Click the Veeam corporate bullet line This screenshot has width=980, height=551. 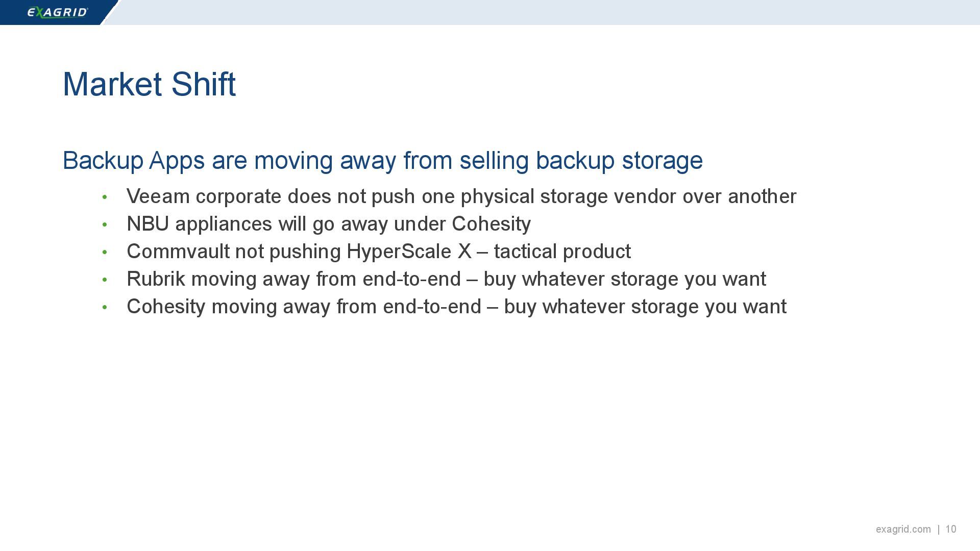point(461,196)
